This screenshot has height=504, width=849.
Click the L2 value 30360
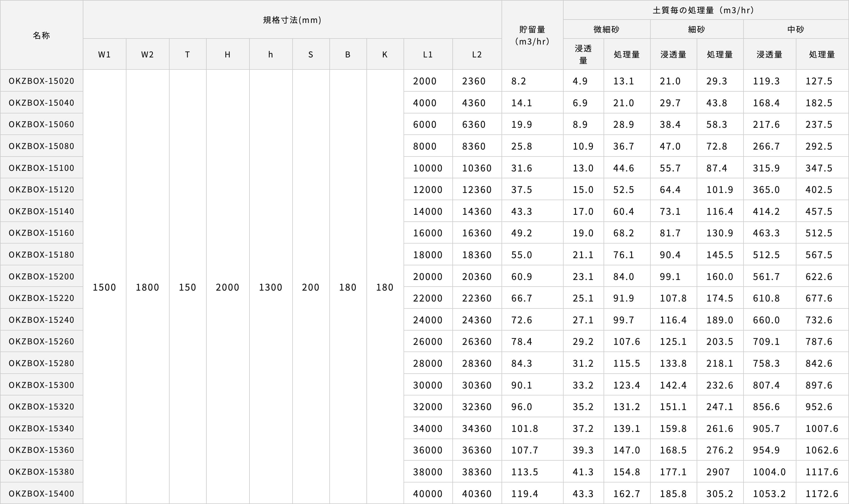coord(477,385)
